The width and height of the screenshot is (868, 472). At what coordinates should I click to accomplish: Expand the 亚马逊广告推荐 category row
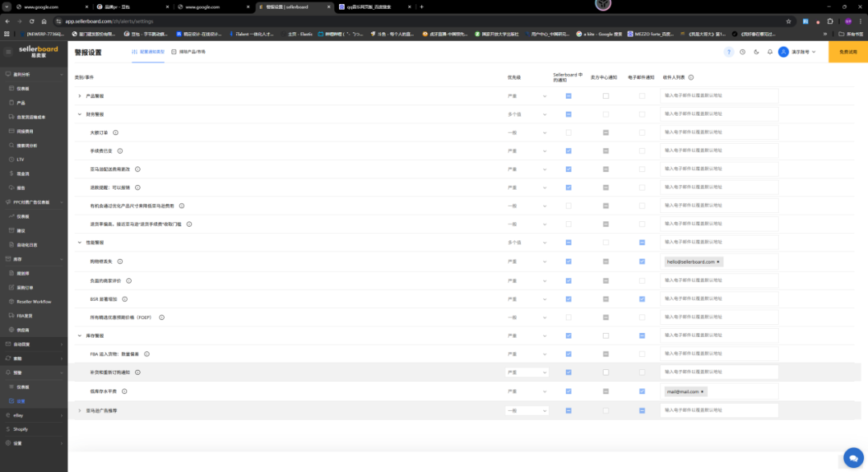pos(80,411)
